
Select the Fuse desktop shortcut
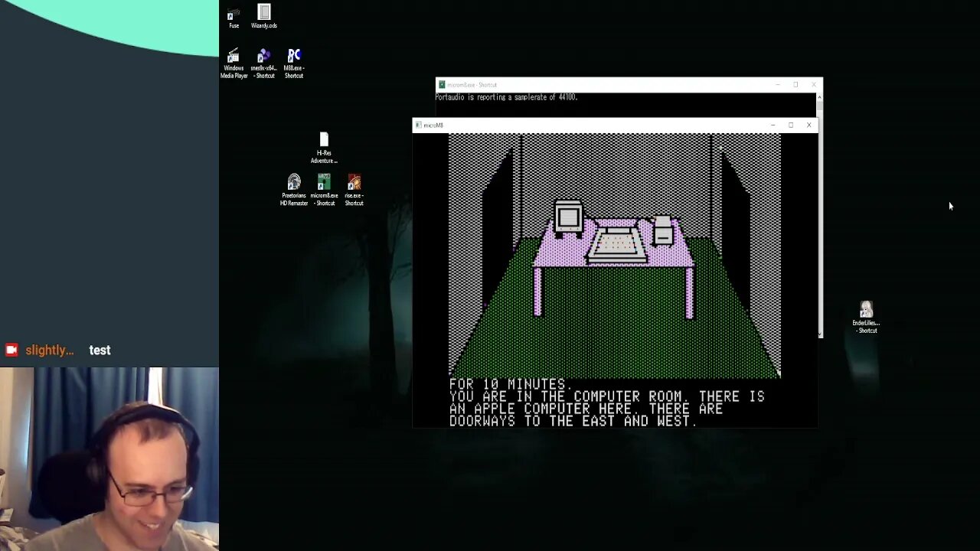(x=234, y=18)
